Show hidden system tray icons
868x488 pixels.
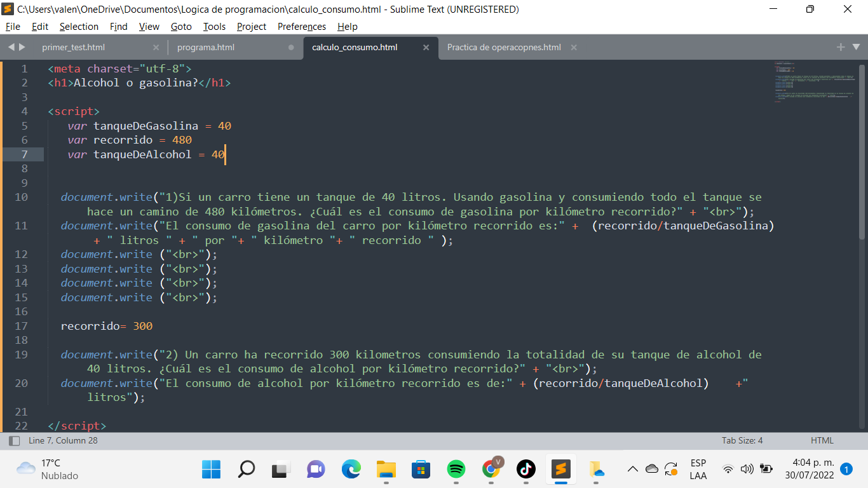632,470
